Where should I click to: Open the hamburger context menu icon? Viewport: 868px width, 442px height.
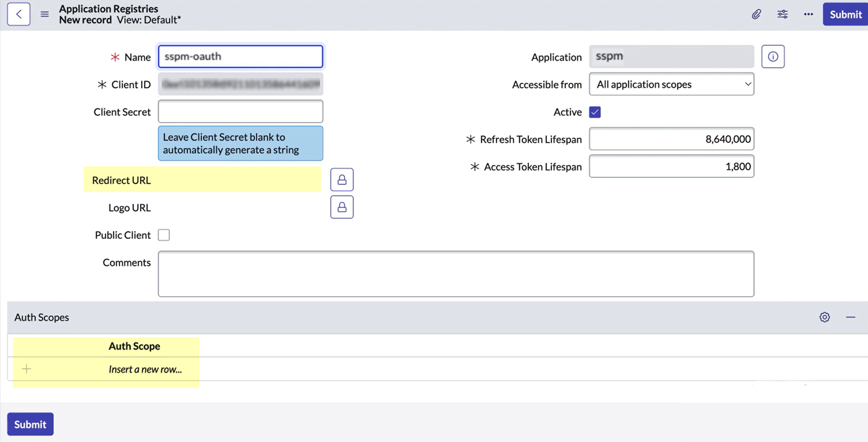[x=45, y=14]
